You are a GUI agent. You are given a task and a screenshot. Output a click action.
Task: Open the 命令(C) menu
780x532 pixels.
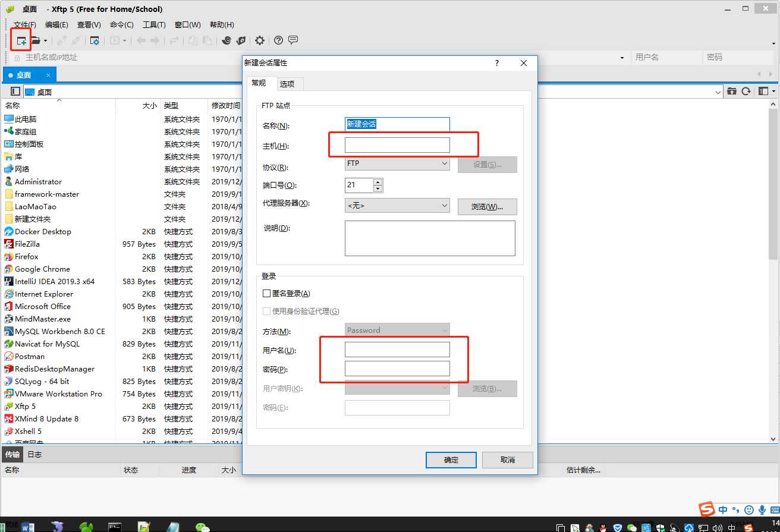tap(122, 25)
